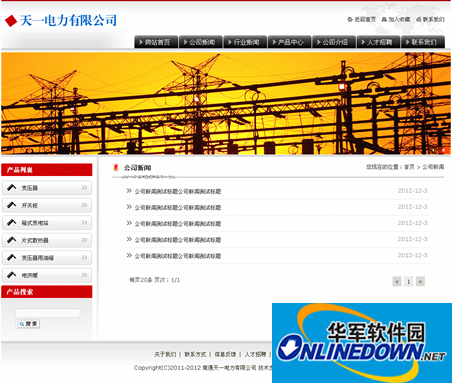Click the next page arrow in pagination

tap(420, 282)
